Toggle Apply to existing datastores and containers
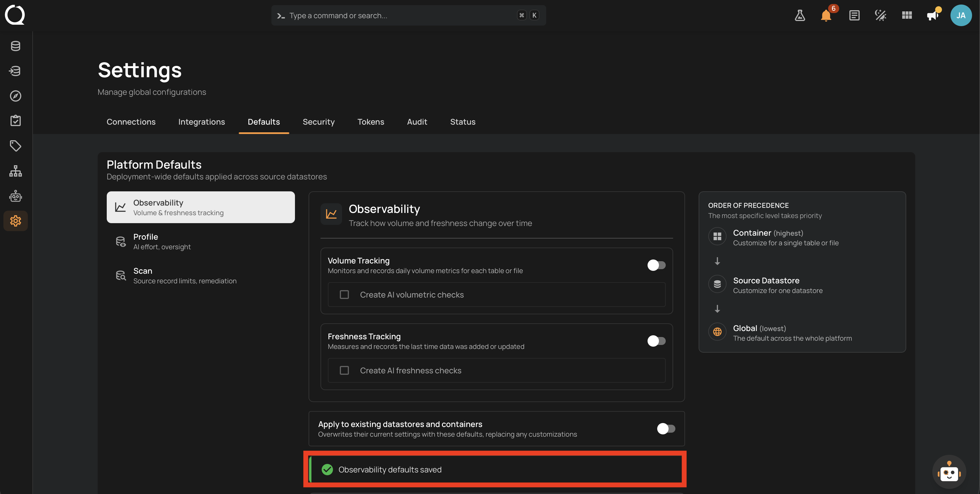 (666, 428)
